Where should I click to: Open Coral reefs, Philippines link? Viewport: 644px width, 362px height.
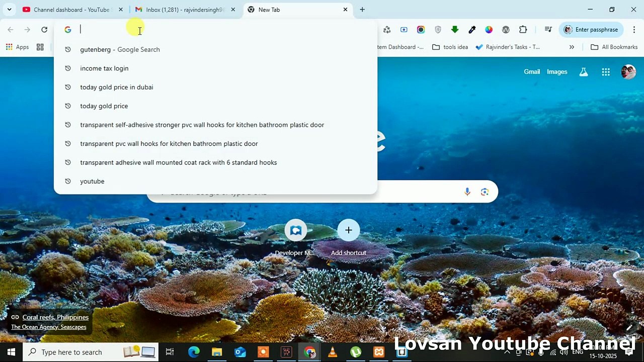point(55,317)
